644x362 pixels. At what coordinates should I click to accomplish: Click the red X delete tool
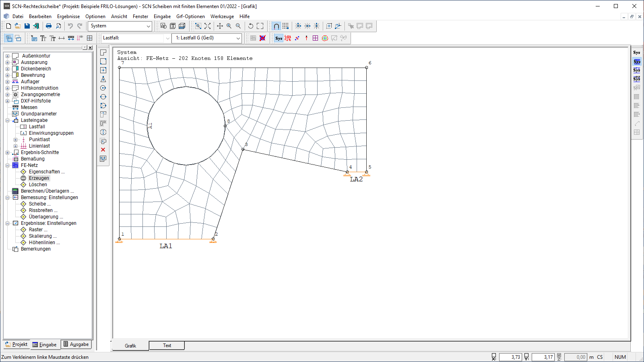103,150
